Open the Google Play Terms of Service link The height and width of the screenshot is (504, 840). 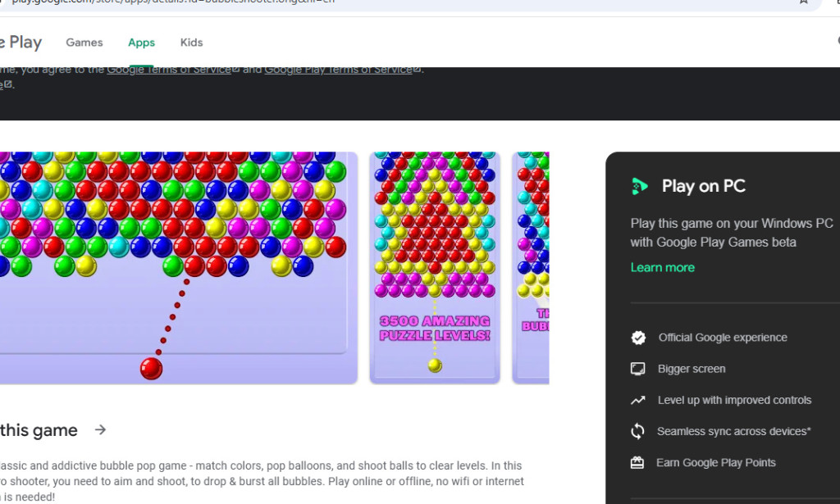[338, 70]
